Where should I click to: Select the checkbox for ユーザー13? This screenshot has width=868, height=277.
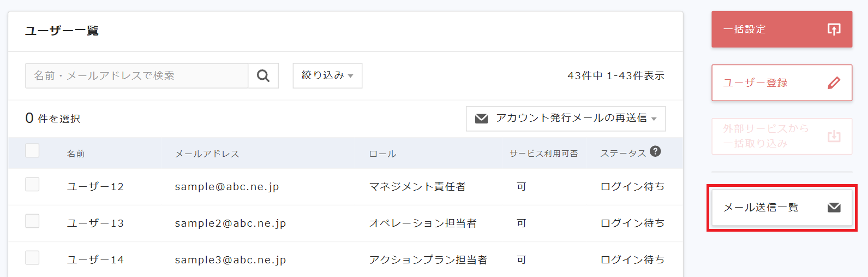pyautogui.click(x=32, y=221)
